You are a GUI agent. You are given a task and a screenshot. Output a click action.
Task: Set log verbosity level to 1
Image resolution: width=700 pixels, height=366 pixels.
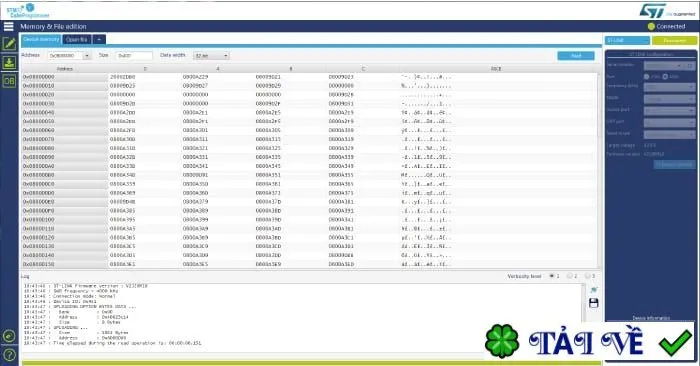tap(552, 276)
